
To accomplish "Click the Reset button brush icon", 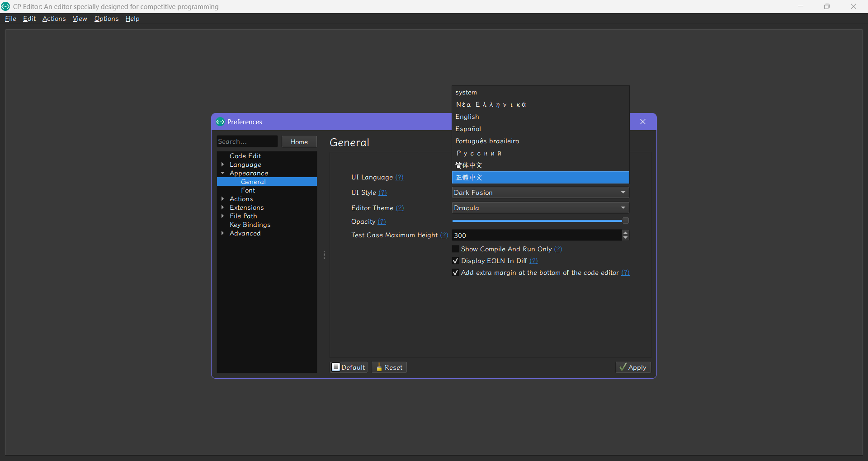I will [x=379, y=367].
